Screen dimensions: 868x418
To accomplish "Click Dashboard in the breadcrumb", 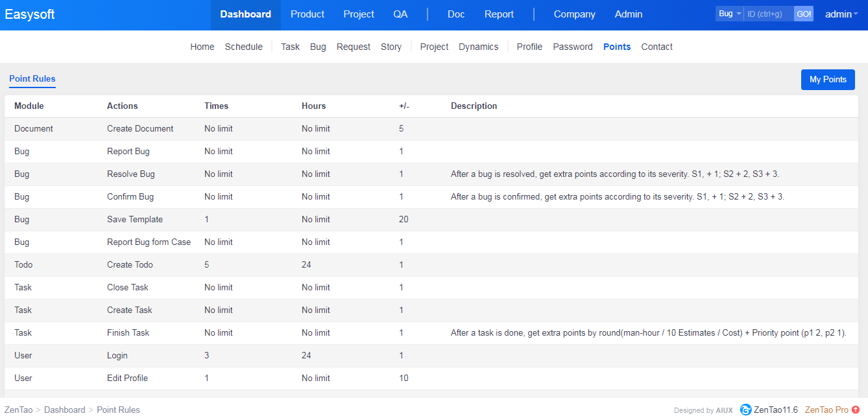I will point(64,410).
